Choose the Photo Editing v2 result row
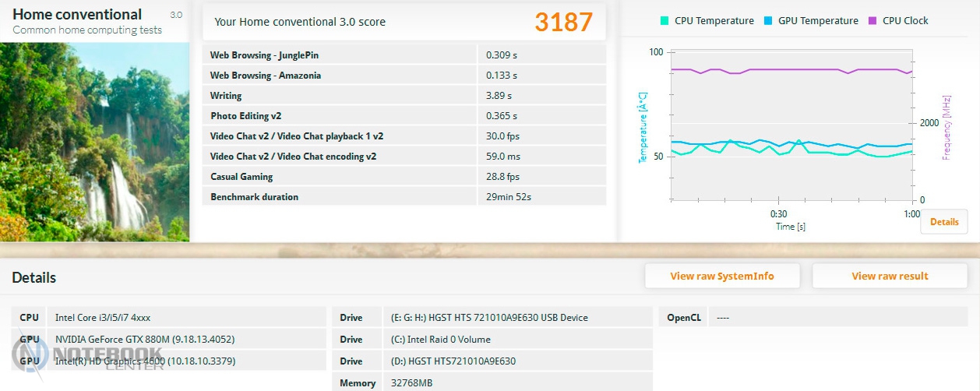 point(404,116)
